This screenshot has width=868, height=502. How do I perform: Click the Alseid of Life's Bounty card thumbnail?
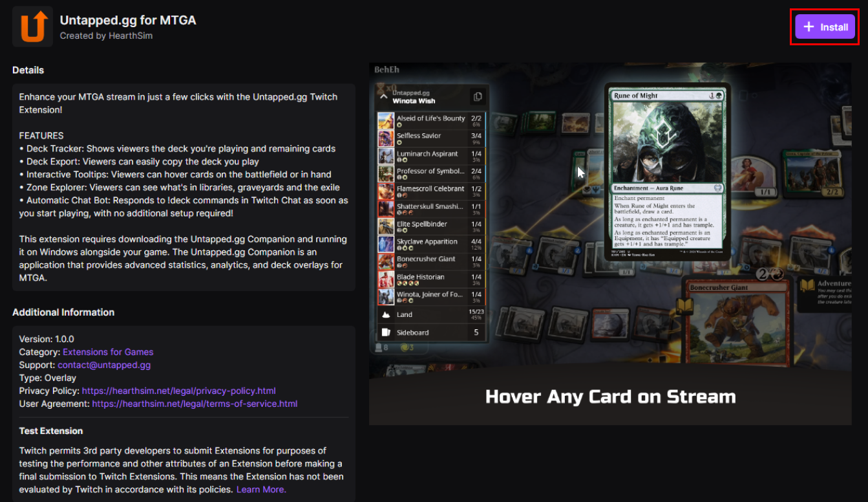tap(386, 121)
